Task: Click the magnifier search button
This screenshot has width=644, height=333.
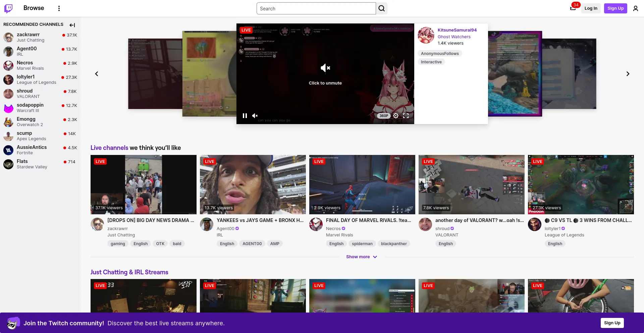Action: [x=382, y=8]
